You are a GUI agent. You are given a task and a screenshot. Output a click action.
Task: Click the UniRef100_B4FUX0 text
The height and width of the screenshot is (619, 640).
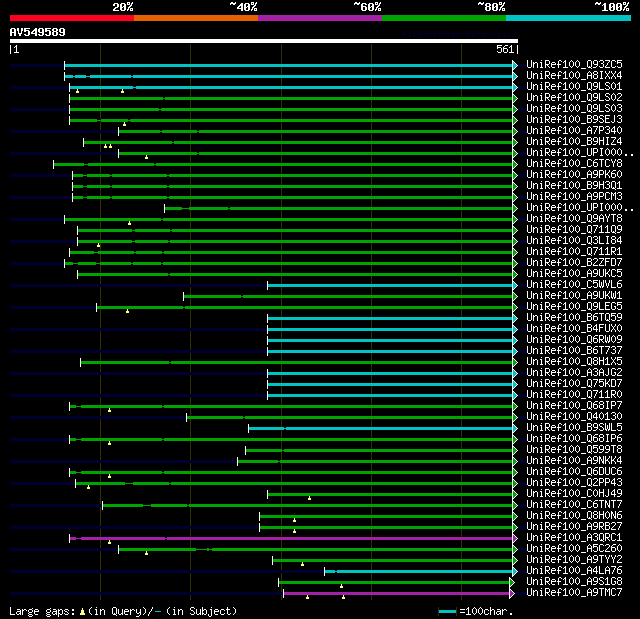(x=574, y=329)
